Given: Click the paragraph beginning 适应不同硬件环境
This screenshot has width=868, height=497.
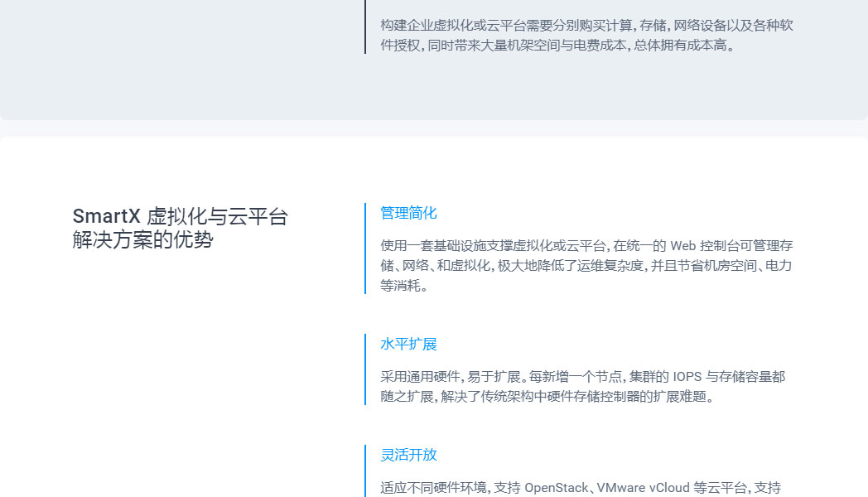Looking at the screenshot, I should pyautogui.click(x=581, y=488).
